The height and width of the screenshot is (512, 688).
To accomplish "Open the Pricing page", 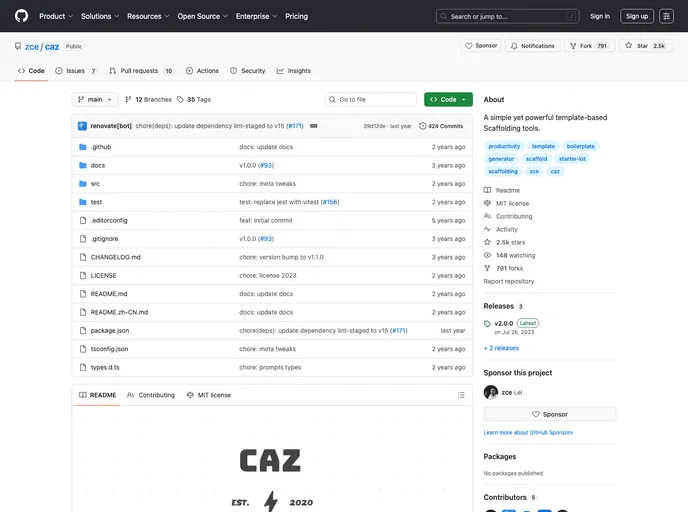I will pyautogui.click(x=297, y=16).
